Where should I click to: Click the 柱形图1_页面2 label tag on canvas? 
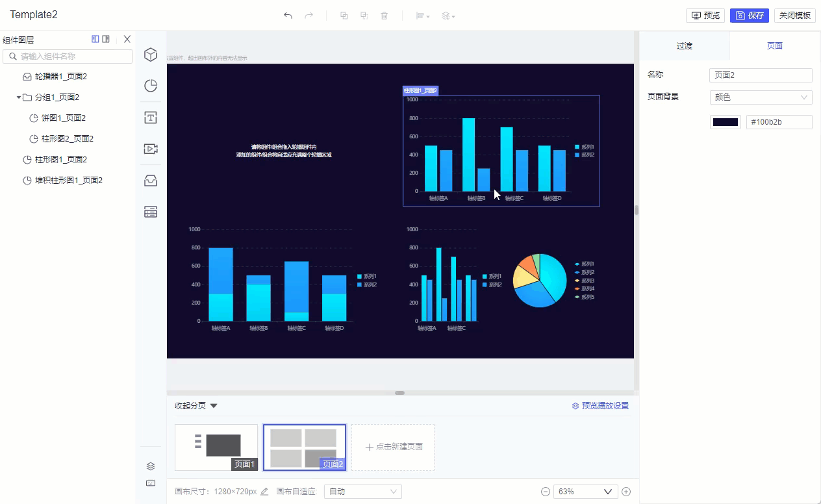click(x=420, y=90)
